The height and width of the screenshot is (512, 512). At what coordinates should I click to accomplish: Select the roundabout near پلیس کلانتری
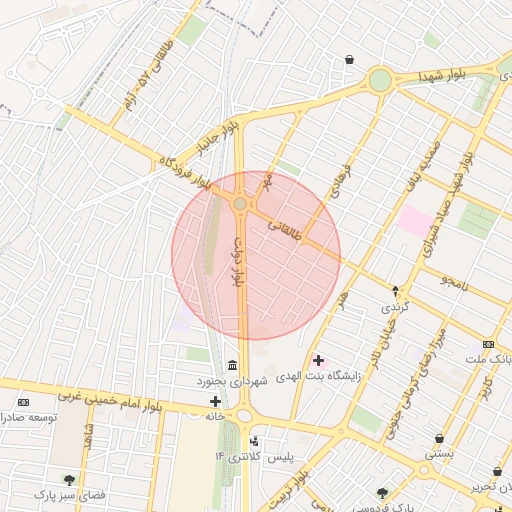[244, 416]
